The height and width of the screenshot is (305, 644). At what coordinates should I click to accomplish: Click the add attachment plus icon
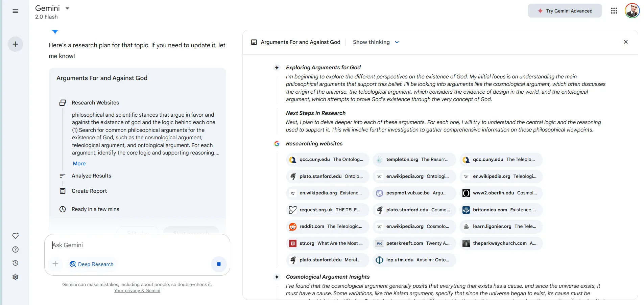(55, 264)
